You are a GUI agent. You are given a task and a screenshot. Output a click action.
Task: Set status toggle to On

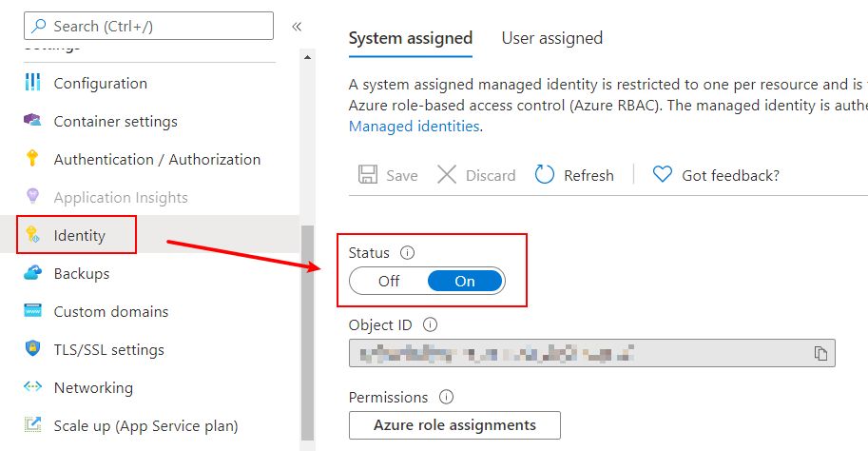click(x=465, y=281)
